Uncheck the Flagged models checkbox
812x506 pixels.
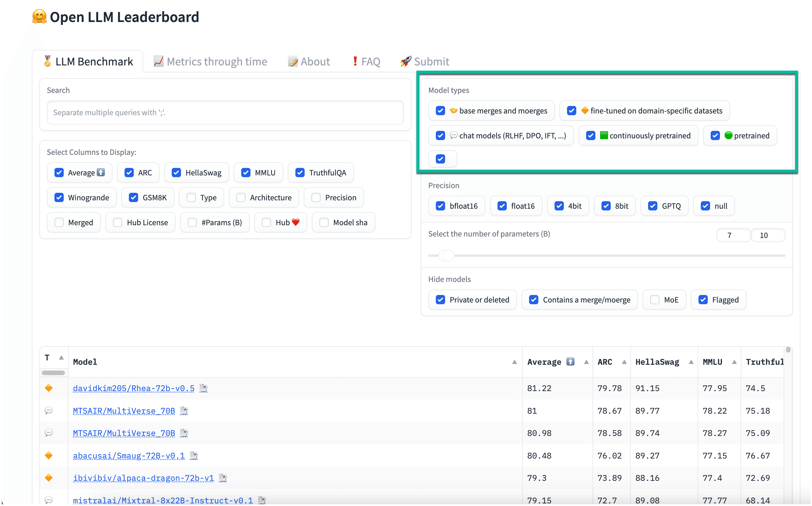click(703, 300)
